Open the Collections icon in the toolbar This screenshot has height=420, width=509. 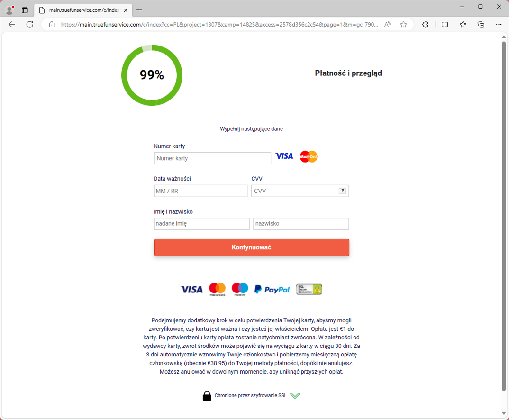click(481, 25)
